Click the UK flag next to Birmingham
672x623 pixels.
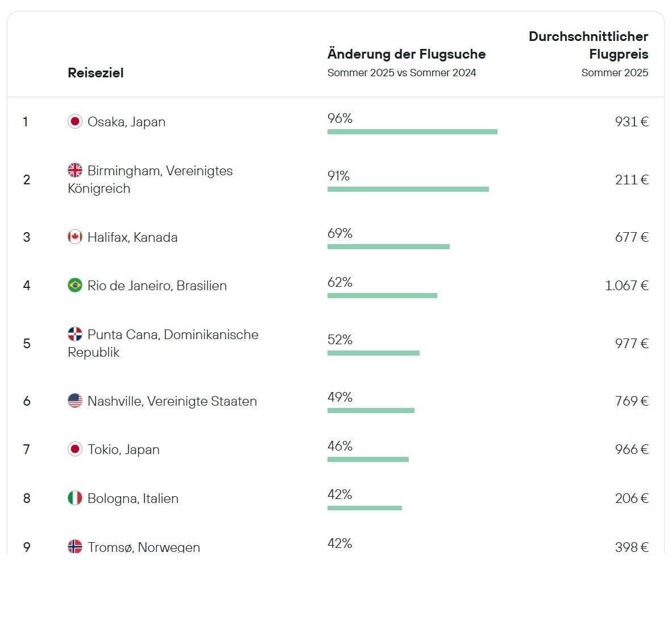(x=75, y=170)
